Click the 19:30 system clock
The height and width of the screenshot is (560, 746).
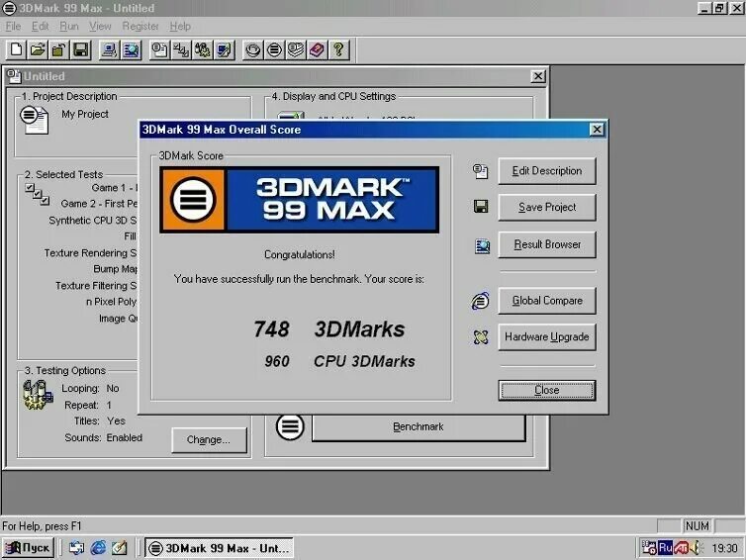724,548
